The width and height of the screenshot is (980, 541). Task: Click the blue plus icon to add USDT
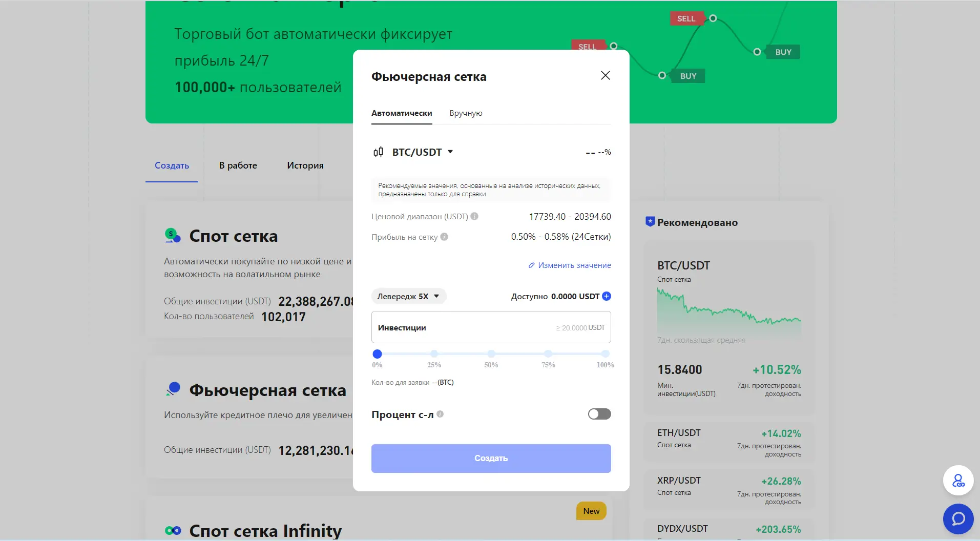pos(607,296)
